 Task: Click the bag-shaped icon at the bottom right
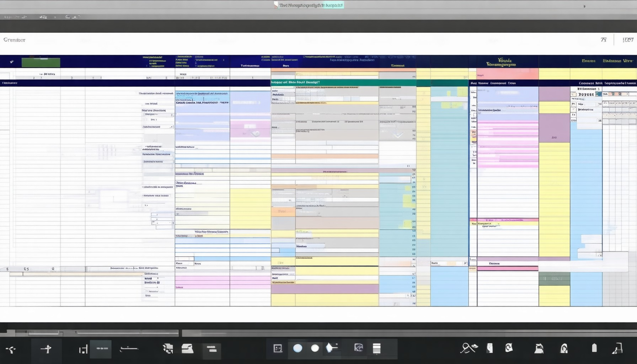(539, 348)
